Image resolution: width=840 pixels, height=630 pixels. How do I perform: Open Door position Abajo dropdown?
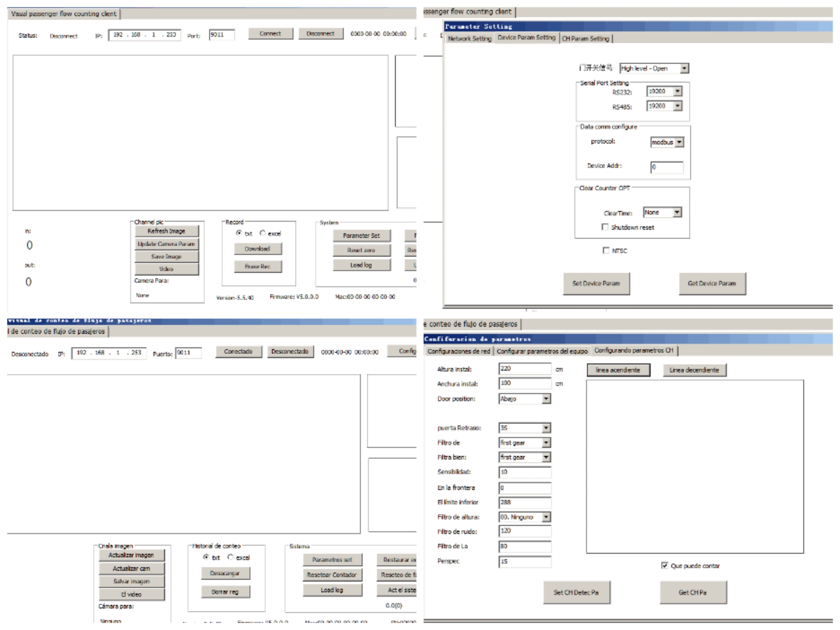point(525,399)
